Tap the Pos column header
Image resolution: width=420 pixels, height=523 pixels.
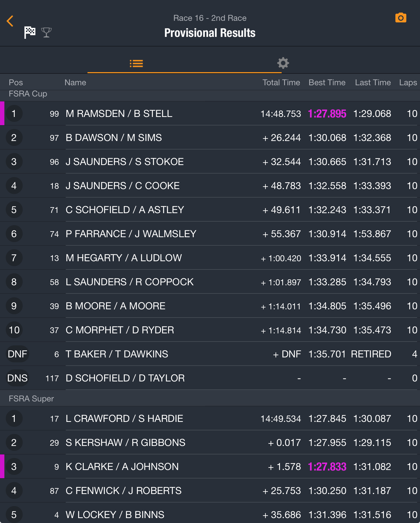click(16, 83)
